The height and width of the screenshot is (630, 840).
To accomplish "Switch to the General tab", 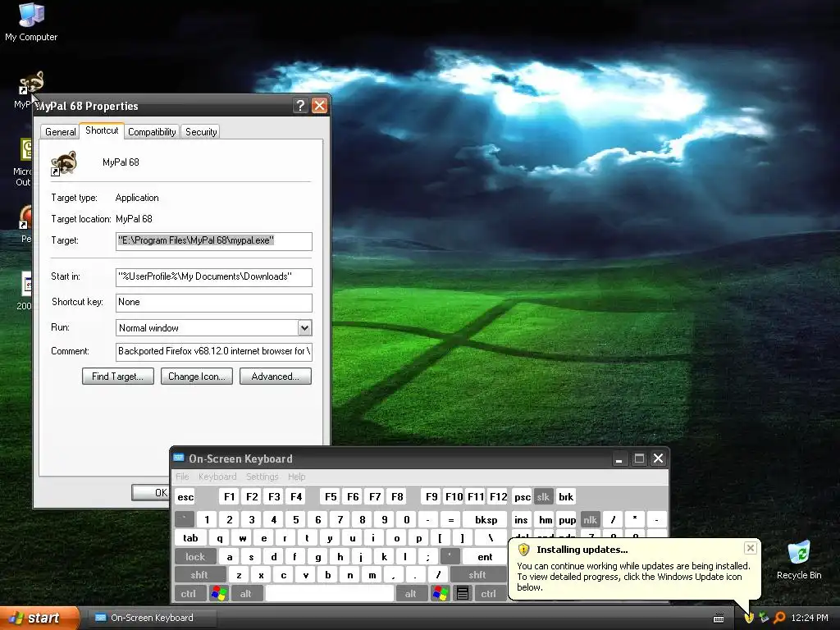I will [61, 132].
